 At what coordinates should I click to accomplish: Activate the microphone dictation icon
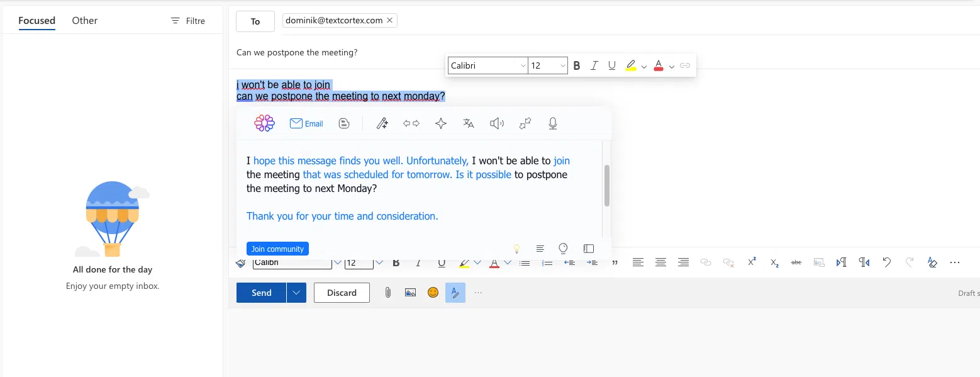coord(553,123)
